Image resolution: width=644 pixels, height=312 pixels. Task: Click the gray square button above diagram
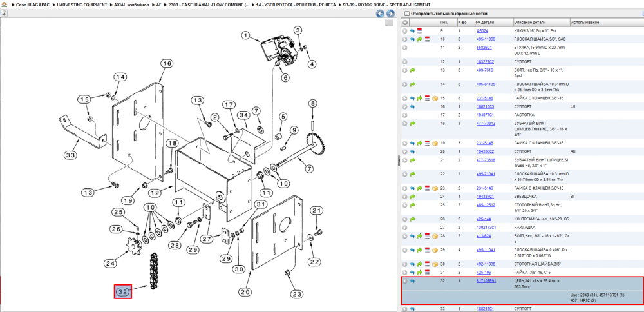388,23
